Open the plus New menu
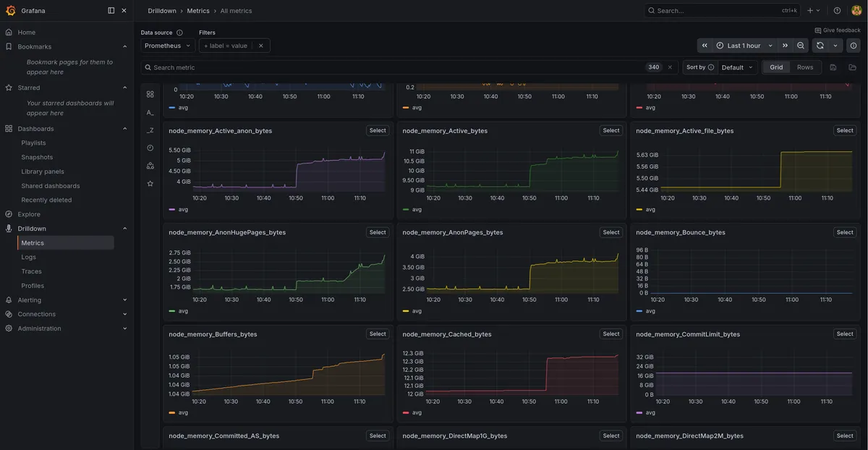Image resolution: width=868 pixels, height=450 pixels. (813, 10)
